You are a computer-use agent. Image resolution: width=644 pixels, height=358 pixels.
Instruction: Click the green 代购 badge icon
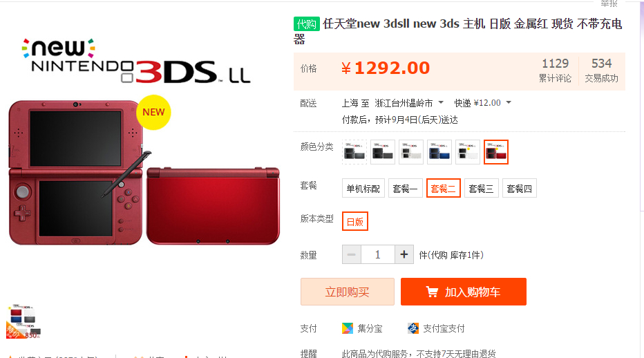click(306, 23)
